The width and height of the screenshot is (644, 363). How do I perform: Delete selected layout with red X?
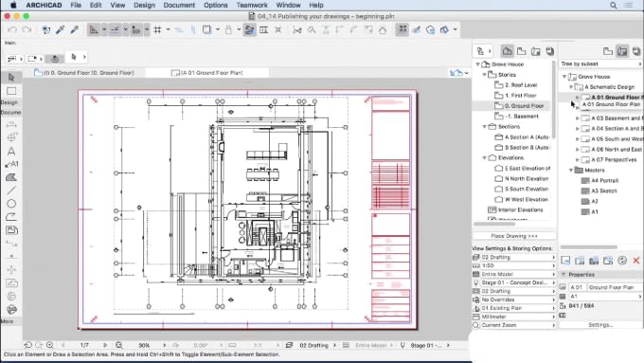[x=636, y=261]
